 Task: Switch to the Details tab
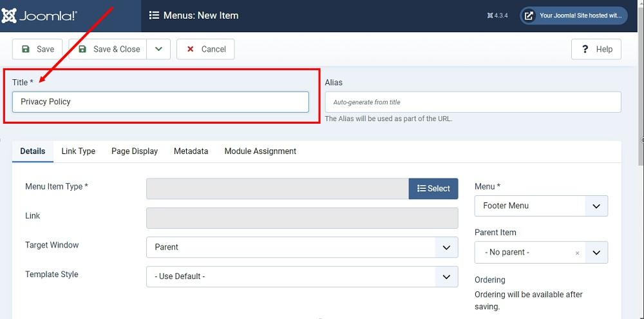pyautogui.click(x=33, y=151)
